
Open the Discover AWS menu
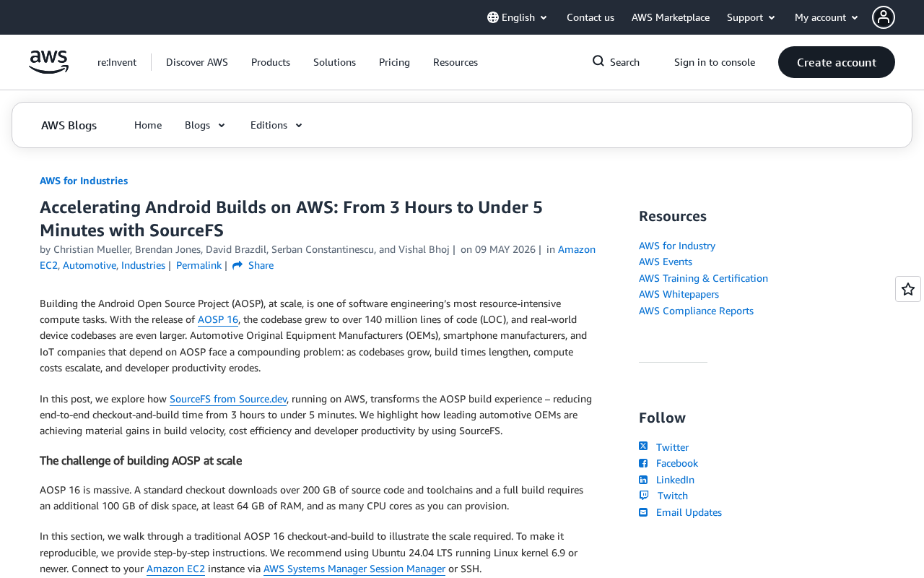pos(197,62)
